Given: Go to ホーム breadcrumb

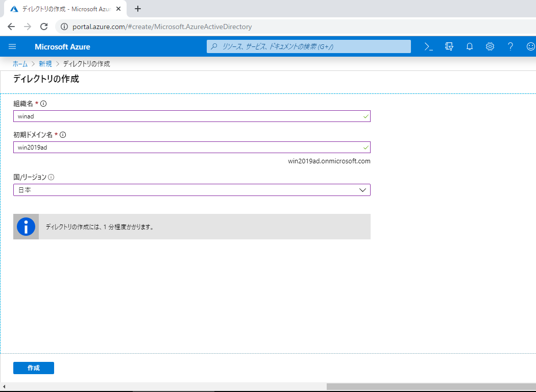Looking at the screenshot, I should 20,64.
